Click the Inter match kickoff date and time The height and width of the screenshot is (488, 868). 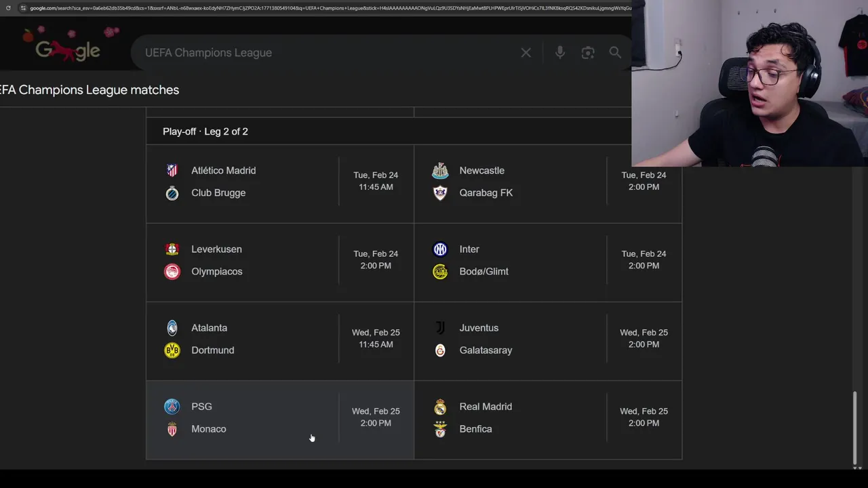644,260
